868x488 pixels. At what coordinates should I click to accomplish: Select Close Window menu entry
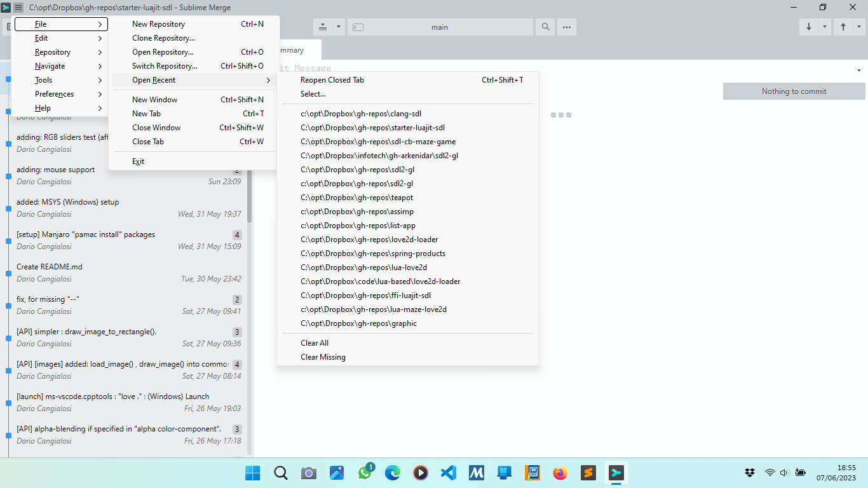pos(194,128)
